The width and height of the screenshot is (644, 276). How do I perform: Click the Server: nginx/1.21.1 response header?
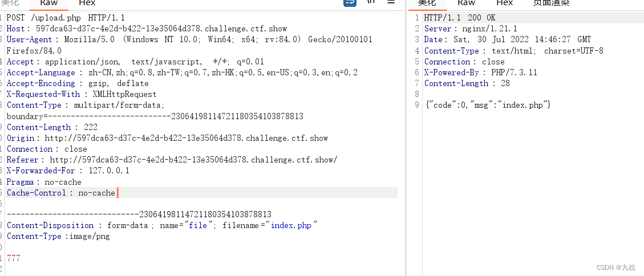tap(471, 29)
